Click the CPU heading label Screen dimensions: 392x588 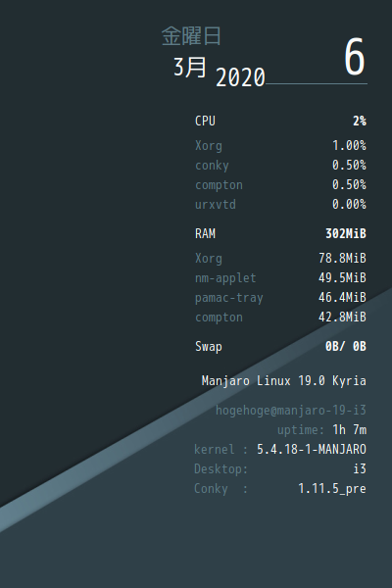click(205, 122)
